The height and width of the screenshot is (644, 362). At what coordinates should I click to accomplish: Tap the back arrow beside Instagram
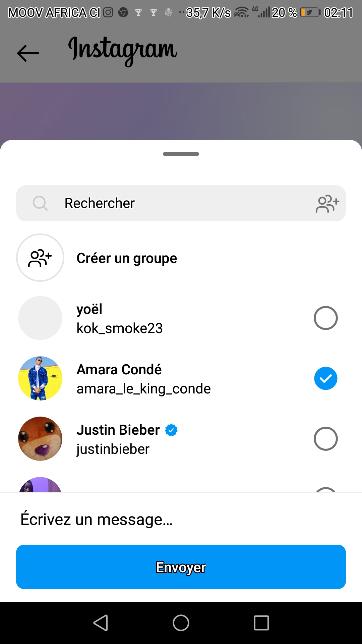point(28,53)
